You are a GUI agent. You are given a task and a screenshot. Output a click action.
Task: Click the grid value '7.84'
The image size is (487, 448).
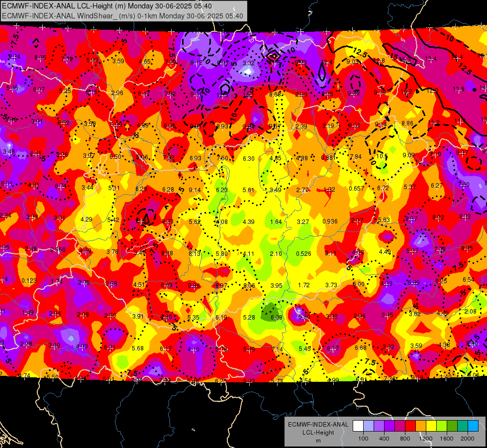point(355,157)
